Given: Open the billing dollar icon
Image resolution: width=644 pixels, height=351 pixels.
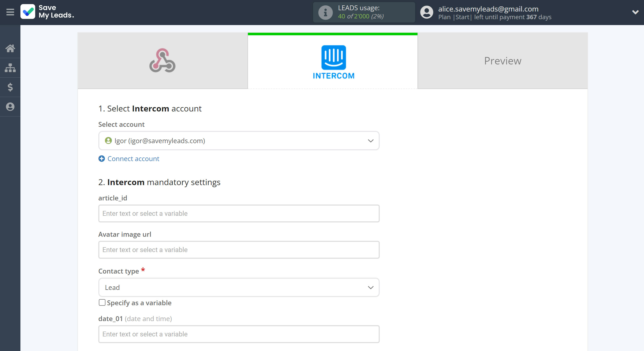Looking at the screenshot, I should (x=10, y=87).
